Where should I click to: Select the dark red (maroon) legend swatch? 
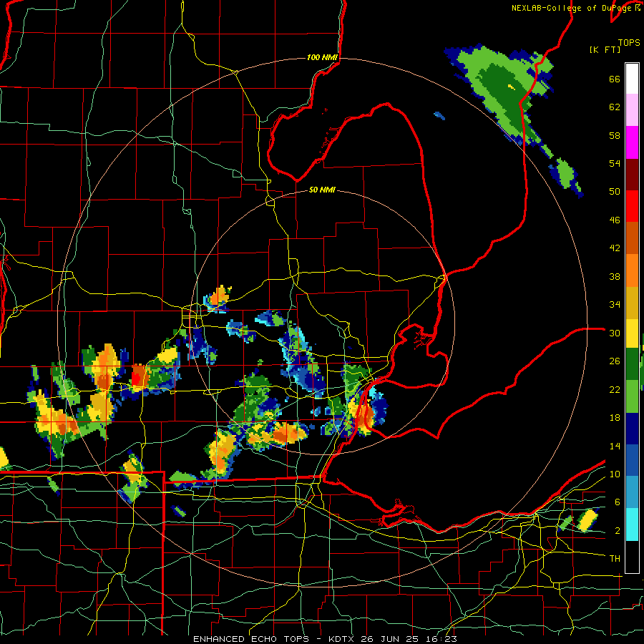(x=632, y=175)
